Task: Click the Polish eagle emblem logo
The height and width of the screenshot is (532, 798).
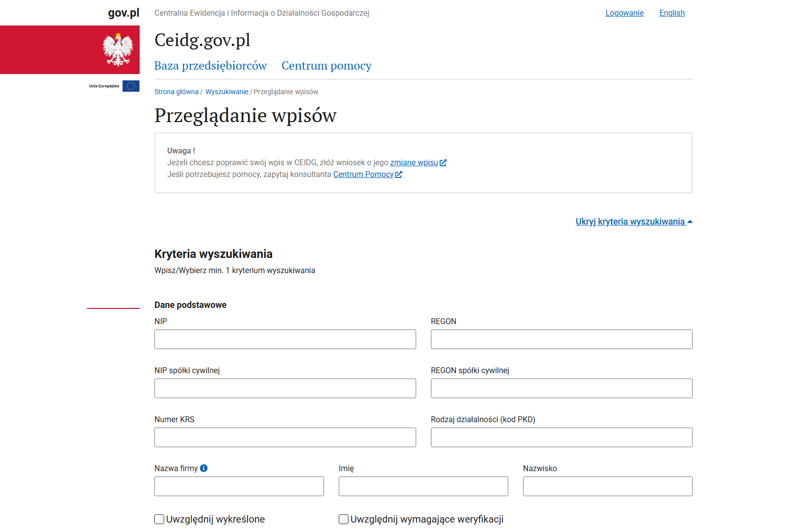Action: click(118, 50)
